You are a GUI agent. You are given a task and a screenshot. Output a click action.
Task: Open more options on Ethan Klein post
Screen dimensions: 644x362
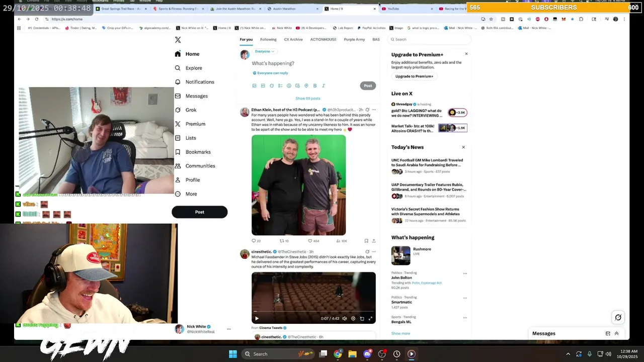pyautogui.click(x=373, y=110)
